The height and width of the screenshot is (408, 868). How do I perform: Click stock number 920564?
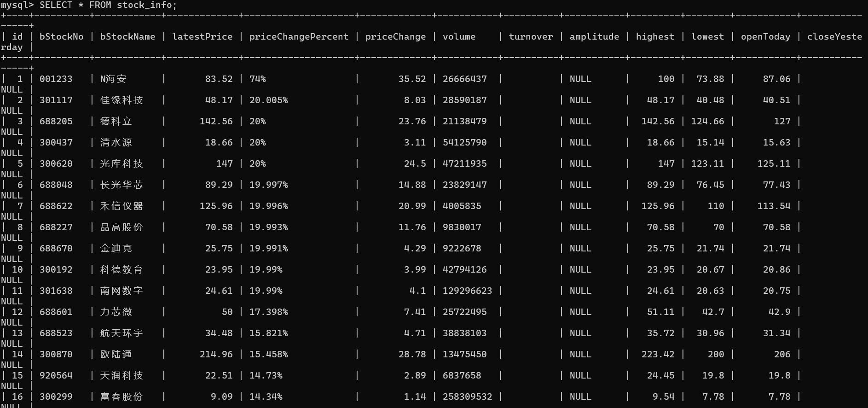pyautogui.click(x=56, y=375)
